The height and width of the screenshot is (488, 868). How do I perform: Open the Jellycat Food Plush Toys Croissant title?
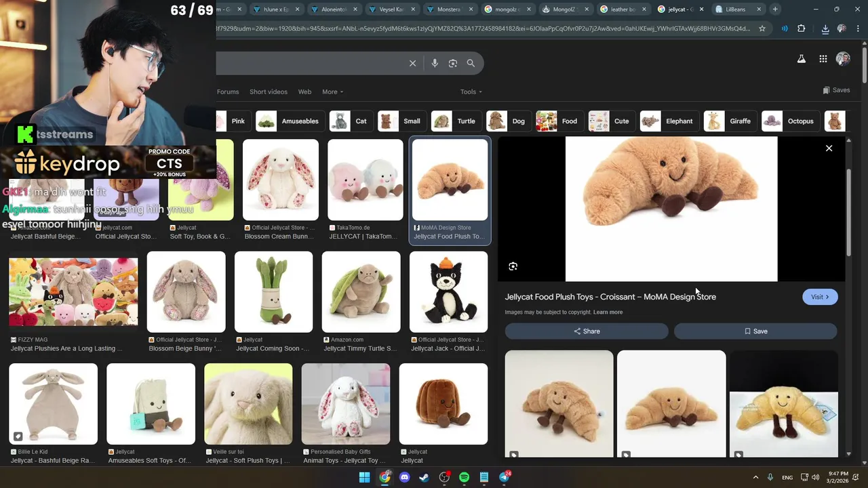[610, 297]
